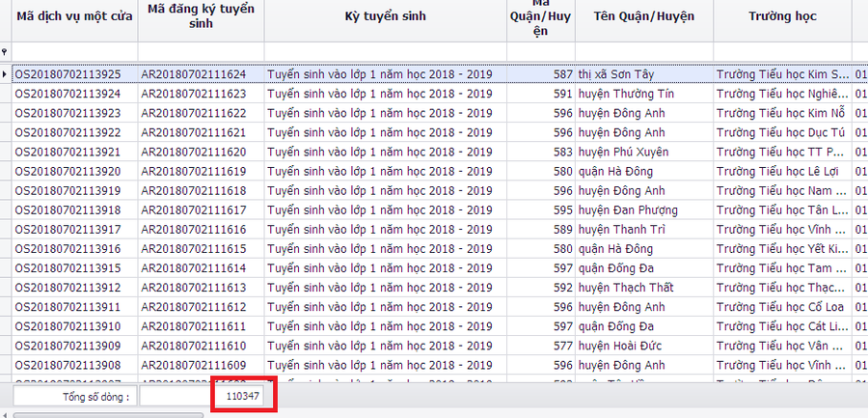868x418 pixels.
Task: Click the total row count 110347
Action: tap(243, 396)
